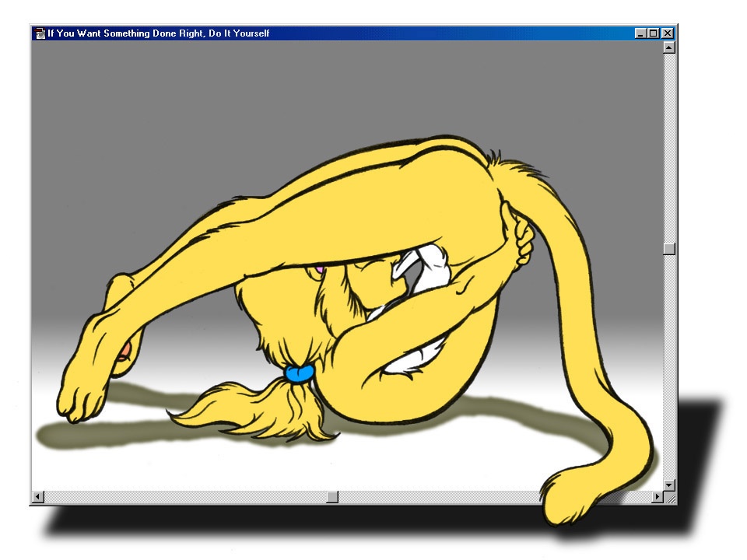The height and width of the screenshot is (560, 747).
Task: Click the horizontal scrollbar right arrow
Action: pos(658,497)
